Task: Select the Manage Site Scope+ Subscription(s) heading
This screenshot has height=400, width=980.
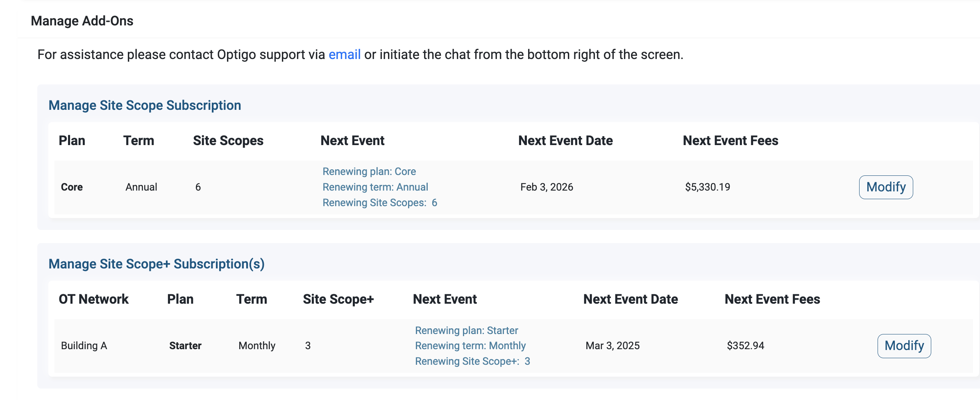Action: [x=157, y=264]
